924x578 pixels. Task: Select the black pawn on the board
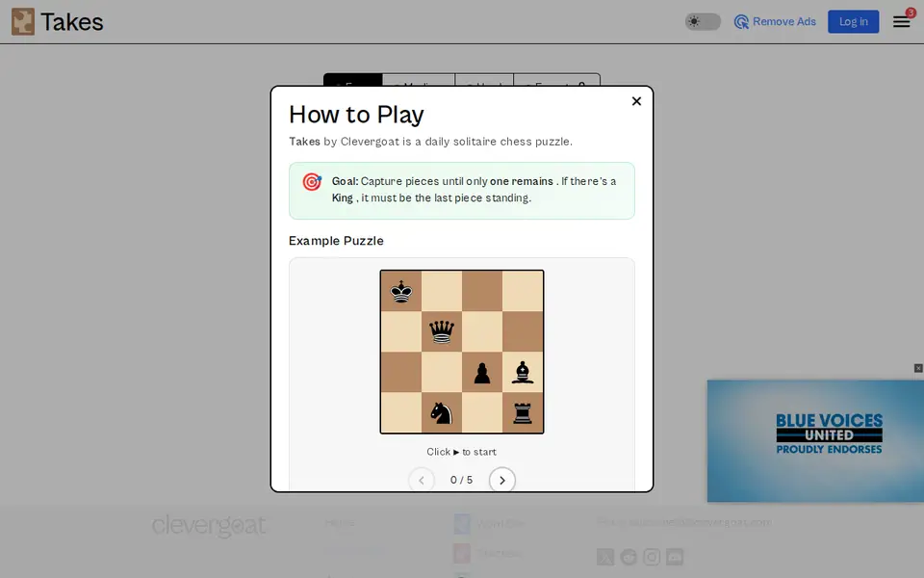click(x=482, y=374)
